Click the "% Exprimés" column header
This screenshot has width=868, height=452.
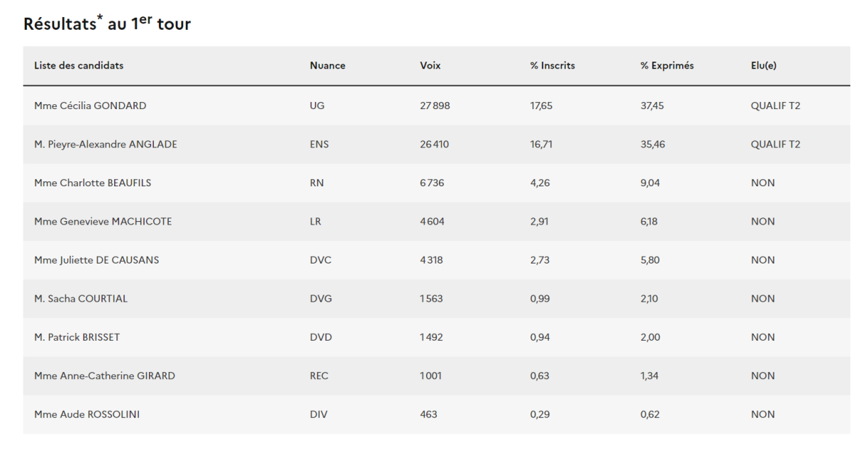(x=667, y=66)
